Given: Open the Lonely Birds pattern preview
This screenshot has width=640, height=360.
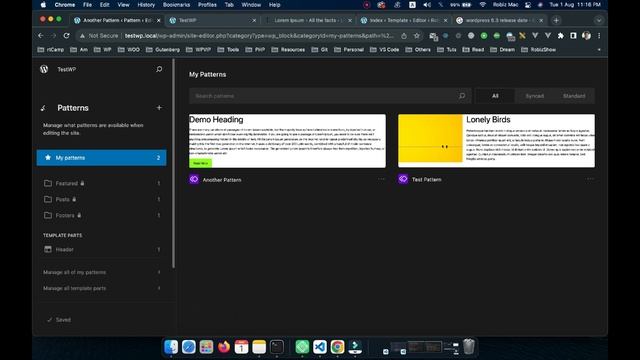Looking at the screenshot, I should (496, 141).
